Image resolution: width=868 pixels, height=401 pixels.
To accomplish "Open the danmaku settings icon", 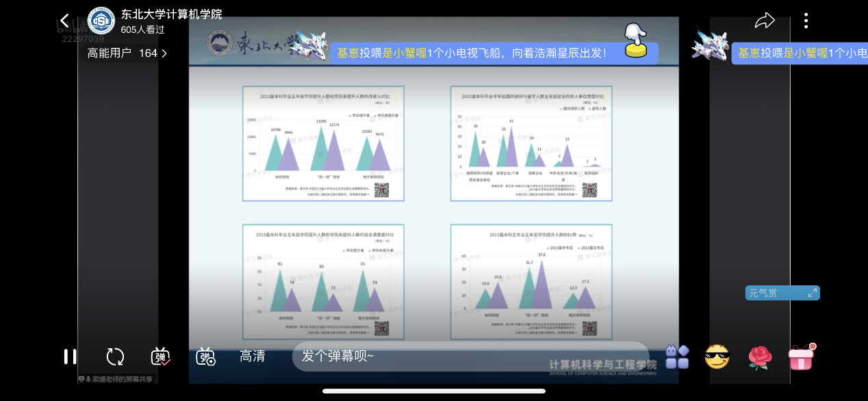I will (x=206, y=357).
